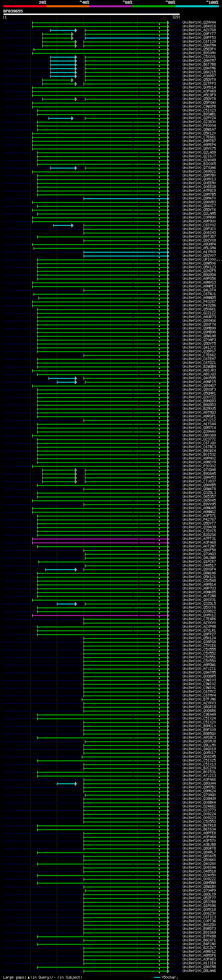This screenshot has height=980, width=222.
Task: Select the UniRef100_Q5PXH0 entry
Action: [199, 103]
